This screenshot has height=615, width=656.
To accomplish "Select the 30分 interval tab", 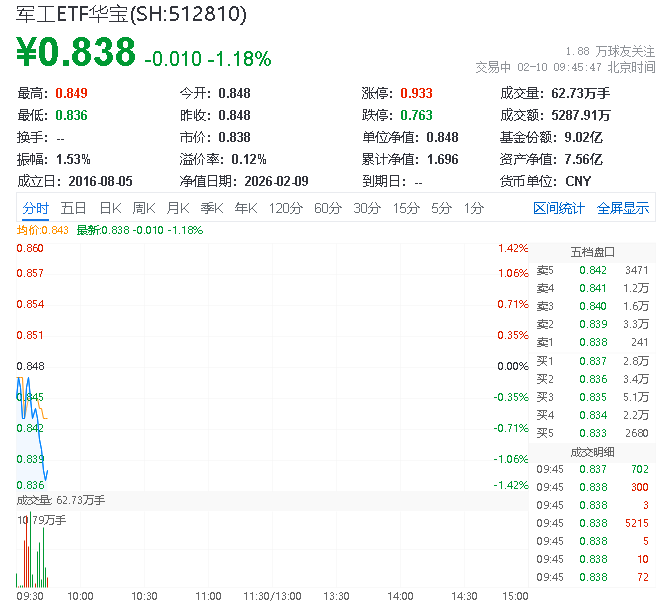I will click(x=366, y=208).
